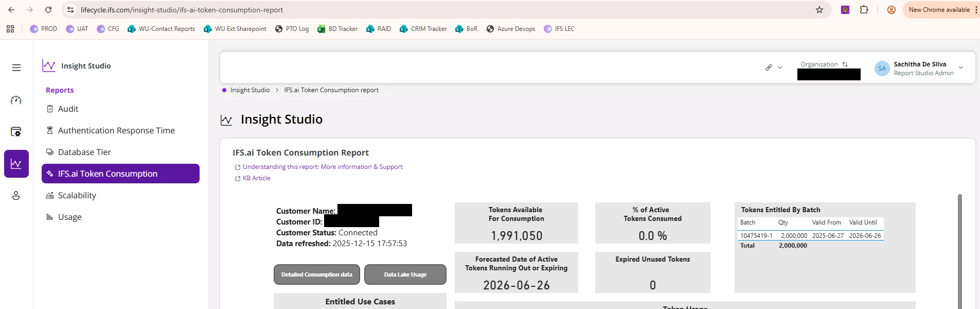Viewport: 980px width, 309px height.
Task: Select the Insight Studio chart icon in rail
Action: coord(16,164)
